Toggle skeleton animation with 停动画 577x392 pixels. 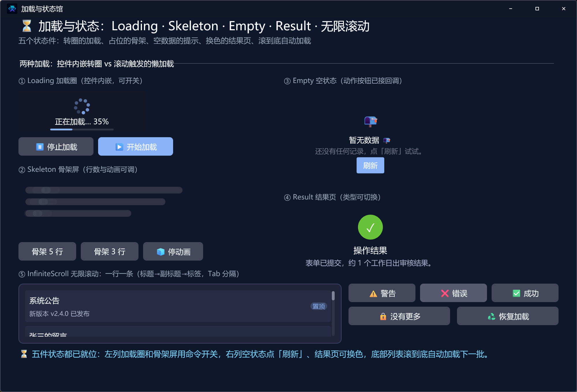[x=173, y=251]
